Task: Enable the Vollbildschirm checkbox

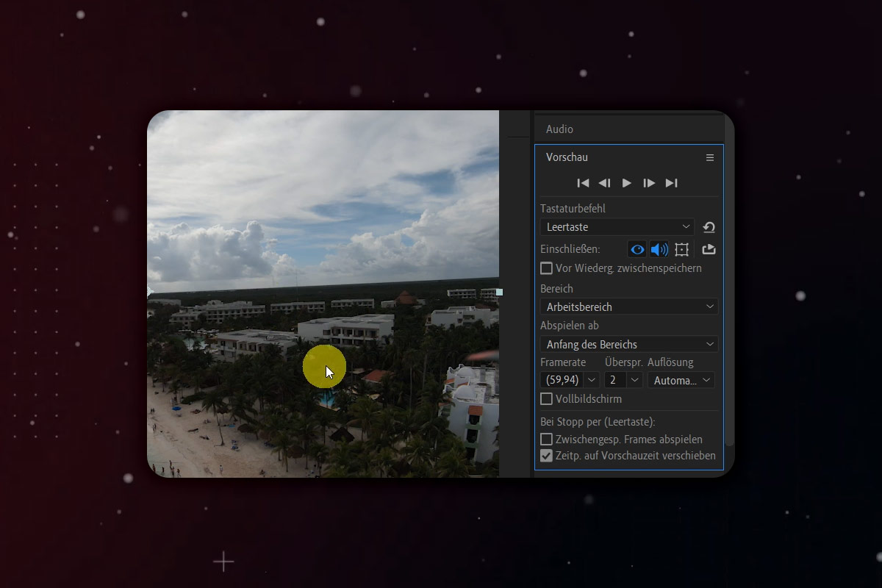Action: pyautogui.click(x=547, y=399)
